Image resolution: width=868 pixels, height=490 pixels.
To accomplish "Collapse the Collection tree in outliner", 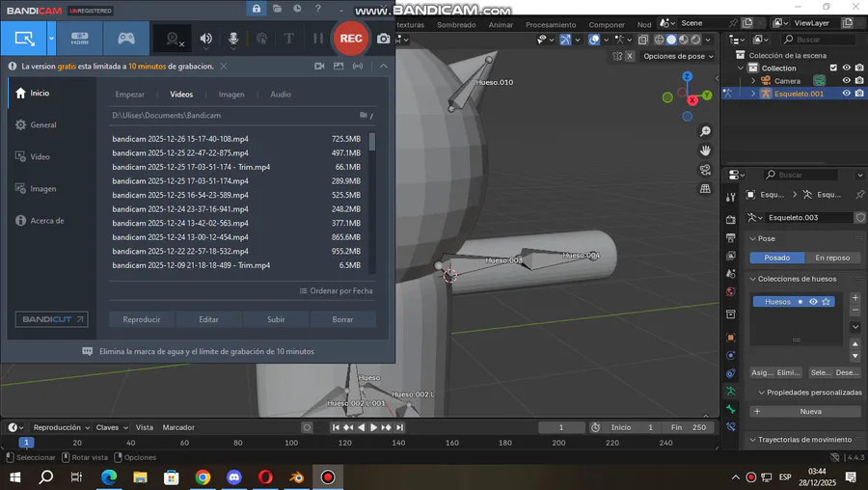I will pos(741,68).
